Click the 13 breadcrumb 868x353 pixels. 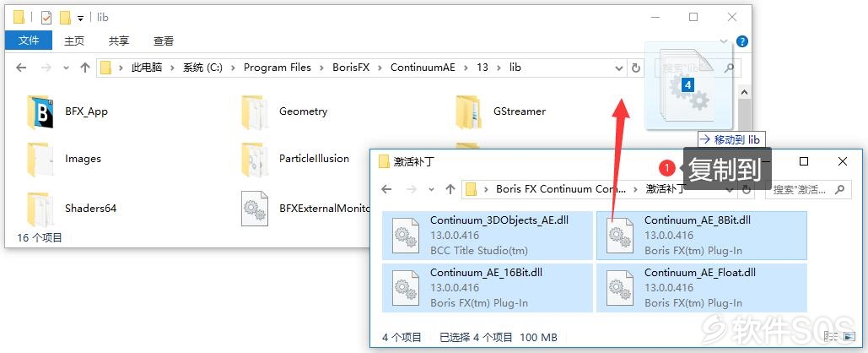pyautogui.click(x=483, y=68)
